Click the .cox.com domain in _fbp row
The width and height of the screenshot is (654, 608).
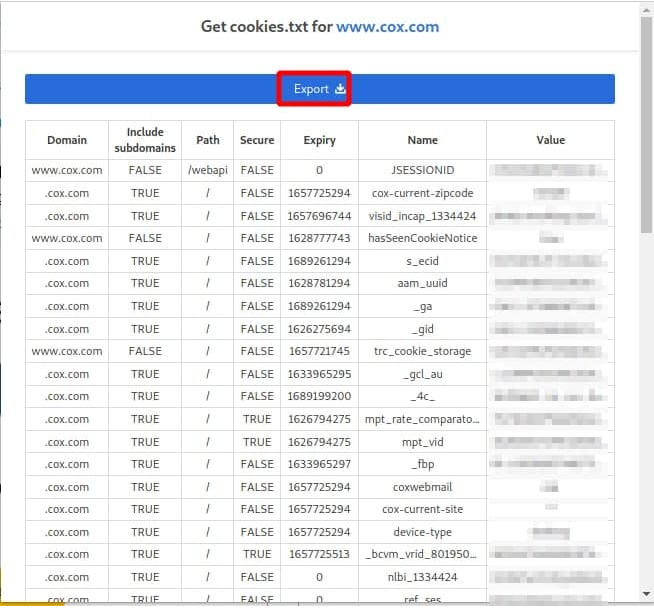(x=67, y=464)
